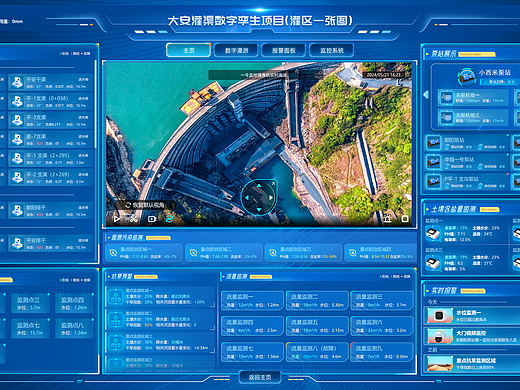Viewport: 520px width, 390px height.
Task: Click the cyan refresh icon in video toolbar
Action: [x=169, y=219]
